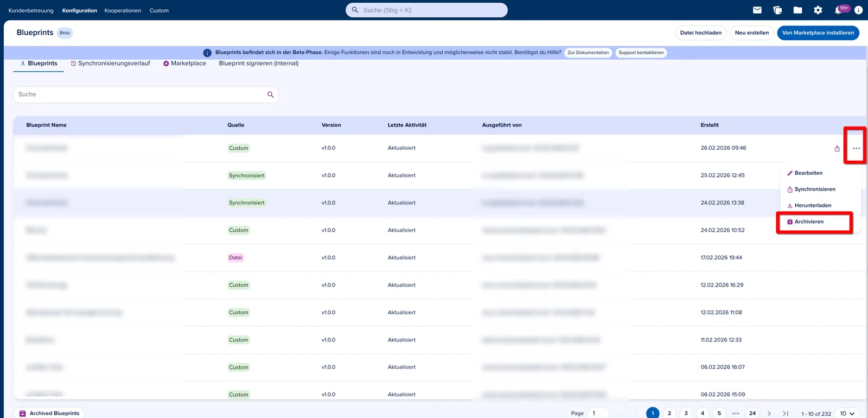Image resolution: width=868 pixels, height=418 pixels.
Task: Focus the global Suche (Strg + K) field
Action: point(426,10)
